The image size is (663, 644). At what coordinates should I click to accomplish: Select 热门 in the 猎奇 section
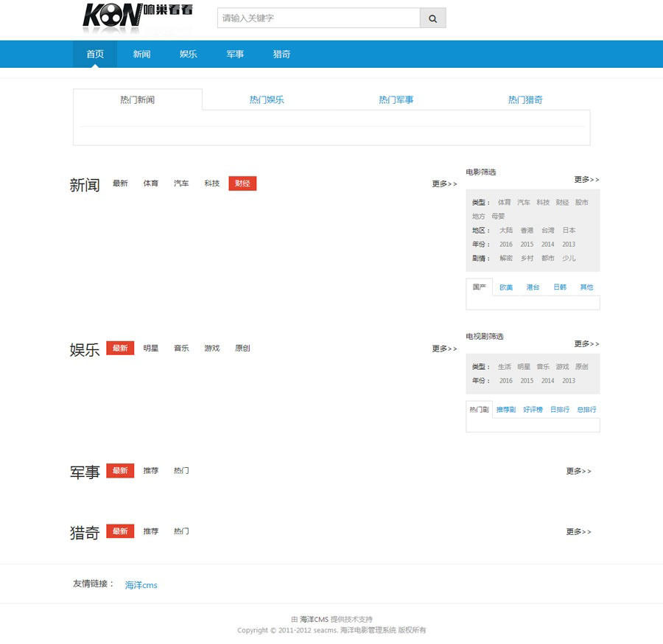(x=181, y=531)
